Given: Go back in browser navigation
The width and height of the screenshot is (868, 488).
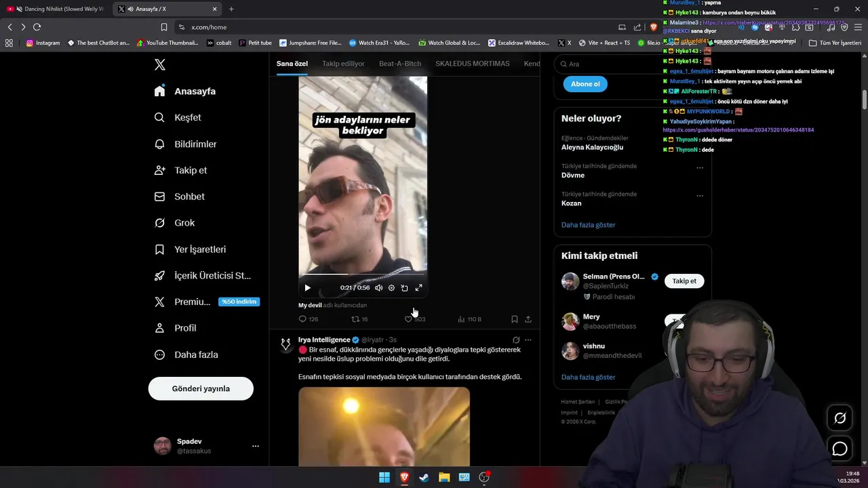Looking at the screenshot, I should (x=9, y=27).
